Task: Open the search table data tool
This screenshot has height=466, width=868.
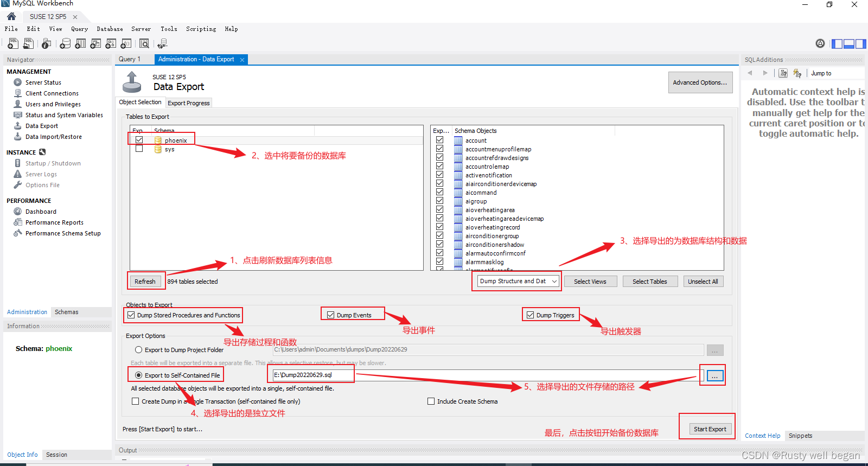Action: (x=144, y=43)
